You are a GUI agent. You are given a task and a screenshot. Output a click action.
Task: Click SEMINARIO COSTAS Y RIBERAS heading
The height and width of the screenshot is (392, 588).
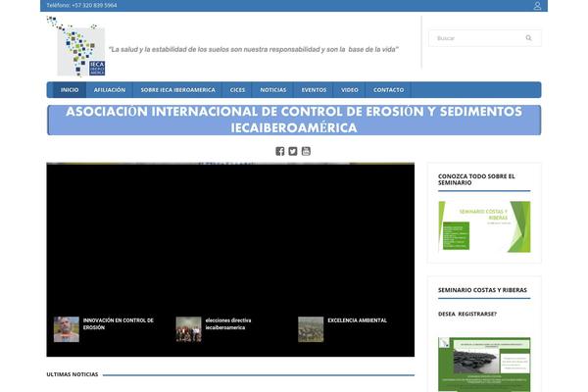point(482,290)
